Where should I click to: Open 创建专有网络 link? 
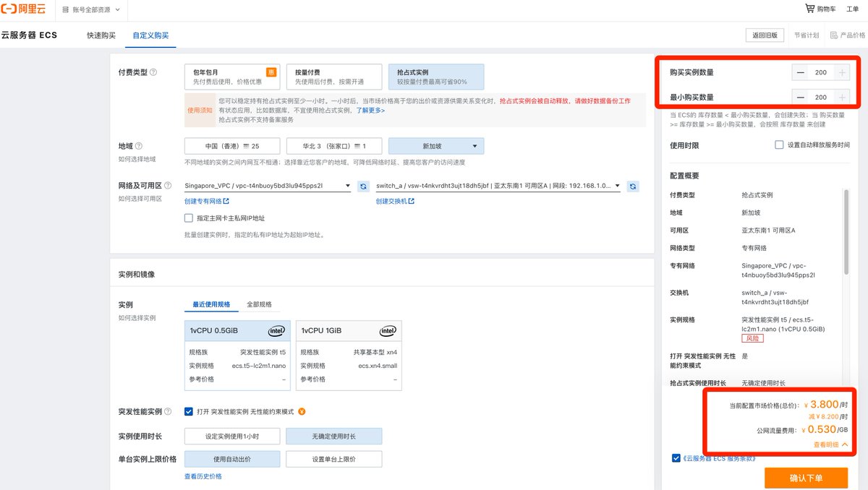click(x=207, y=201)
